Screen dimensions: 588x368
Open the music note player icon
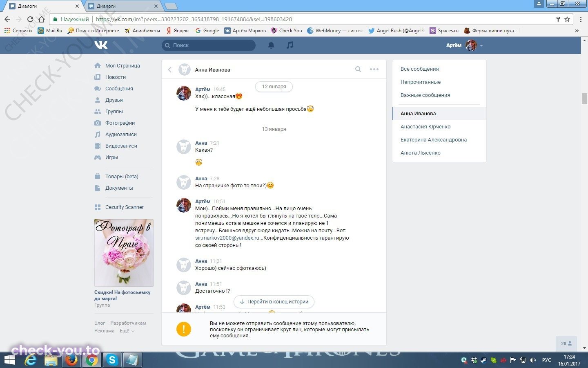pos(290,45)
